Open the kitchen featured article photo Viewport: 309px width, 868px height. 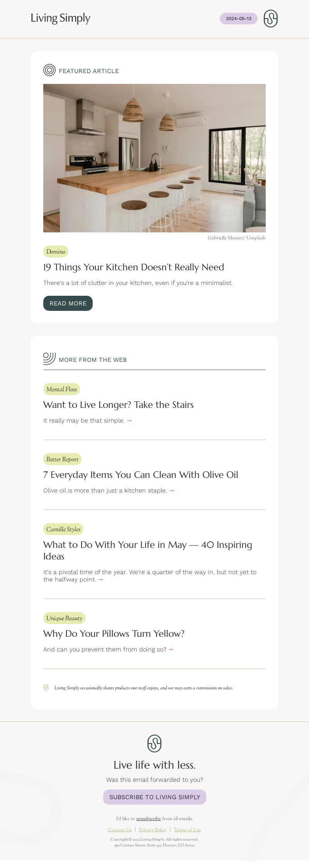154,158
